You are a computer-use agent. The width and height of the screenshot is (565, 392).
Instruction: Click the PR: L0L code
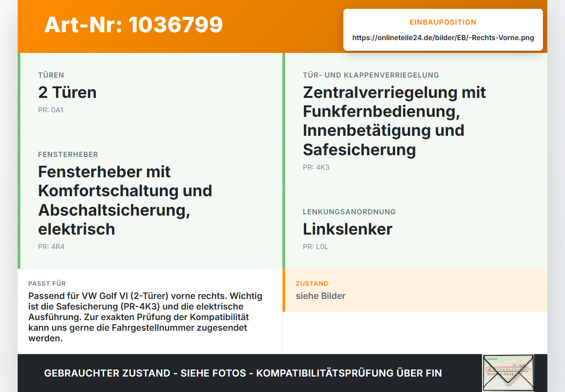click(x=316, y=246)
